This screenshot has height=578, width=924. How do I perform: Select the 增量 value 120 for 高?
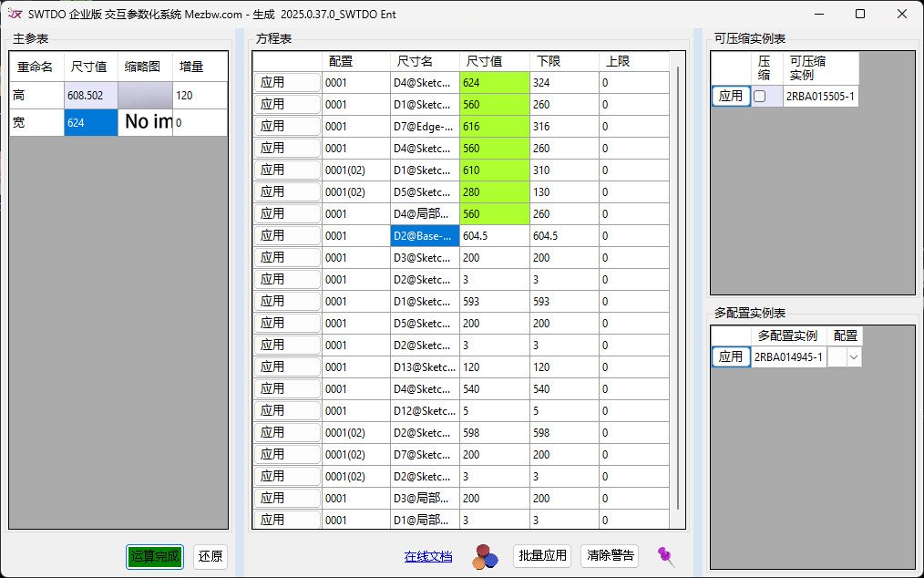tap(199, 95)
